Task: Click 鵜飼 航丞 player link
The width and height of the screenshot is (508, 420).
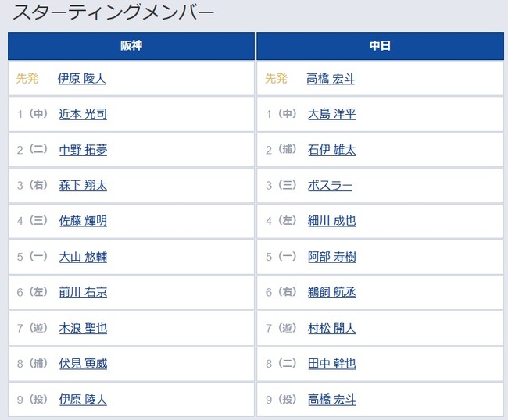Action: click(331, 292)
